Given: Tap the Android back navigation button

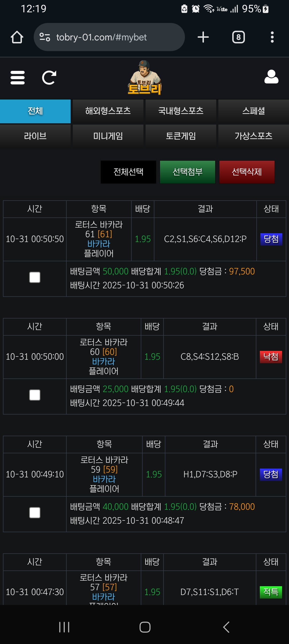Looking at the screenshot, I should (x=226, y=627).
